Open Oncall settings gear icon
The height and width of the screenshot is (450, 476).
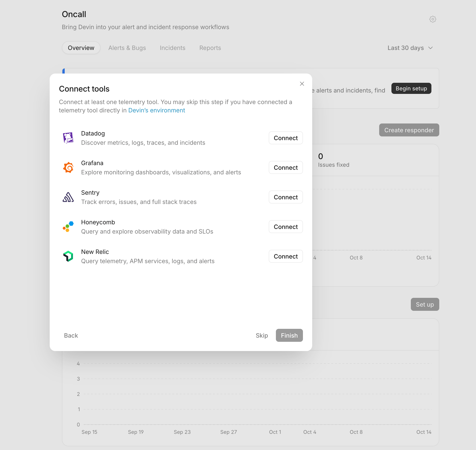tap(433, 19)
